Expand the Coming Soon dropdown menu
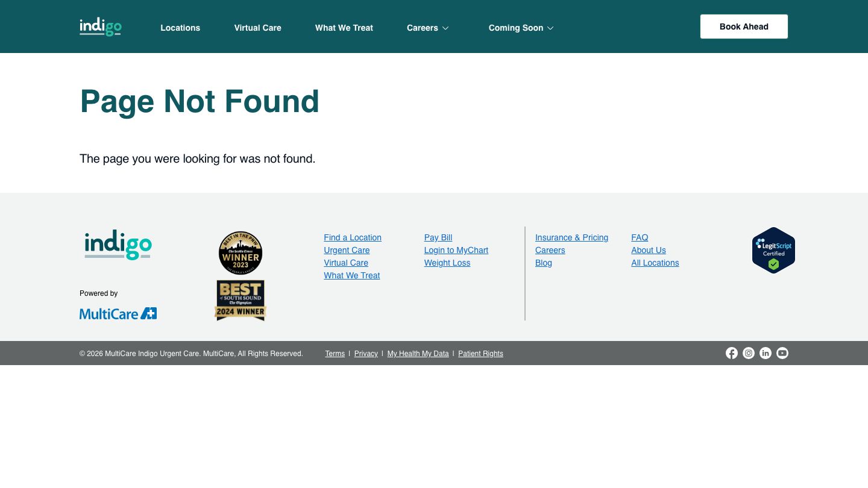 tap(521, 28)
